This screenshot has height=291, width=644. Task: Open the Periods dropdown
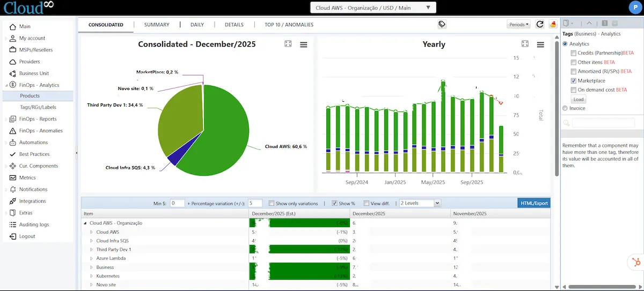click(518, 24)
